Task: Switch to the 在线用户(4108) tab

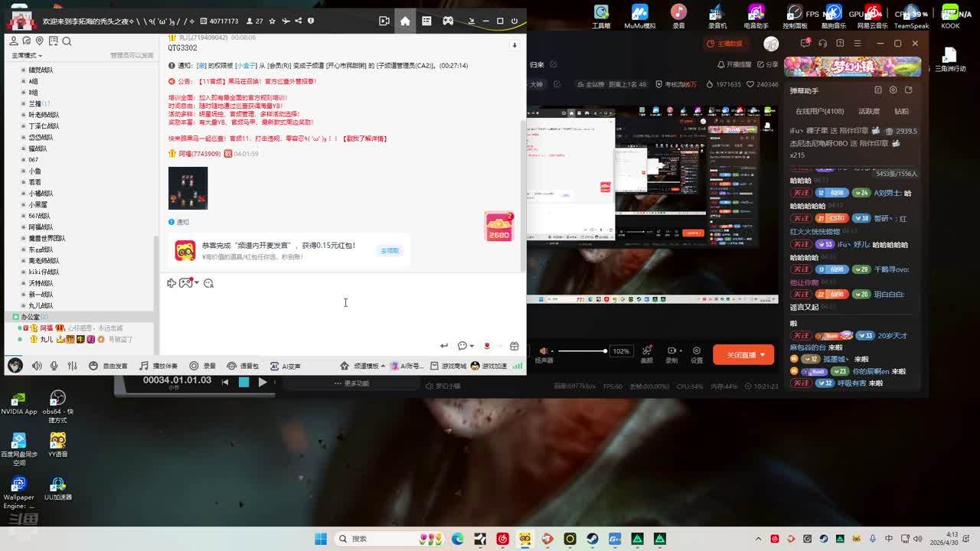Action: (x=820, y=112)
